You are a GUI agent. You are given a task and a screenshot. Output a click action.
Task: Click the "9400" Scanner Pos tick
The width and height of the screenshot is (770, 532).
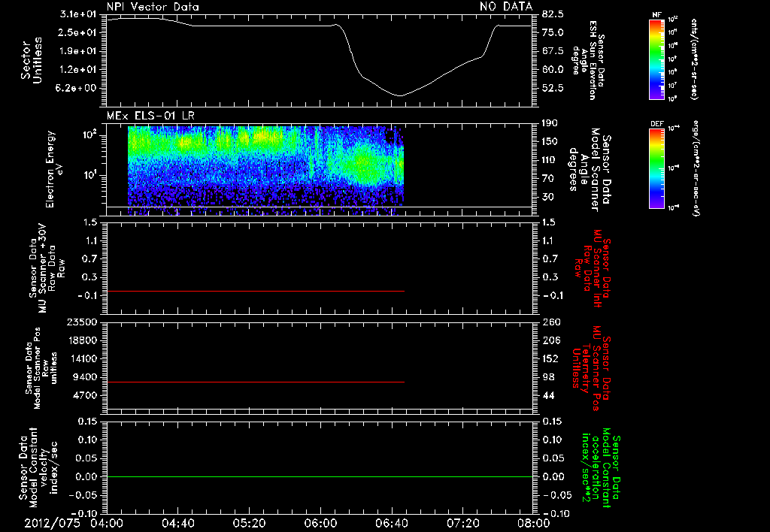(x=85, y=377)
